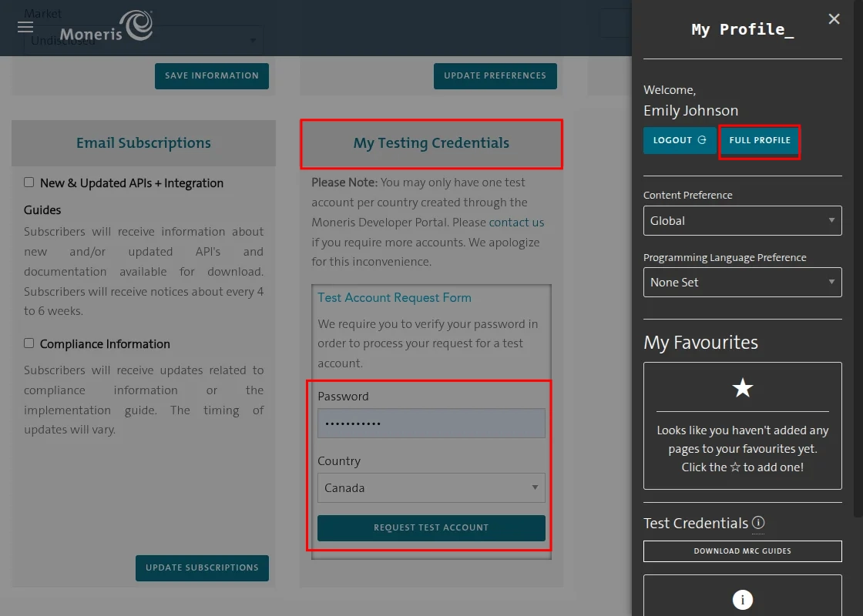
Task: Click the Emily Johnson name text
Action: (x=690, y=111)
